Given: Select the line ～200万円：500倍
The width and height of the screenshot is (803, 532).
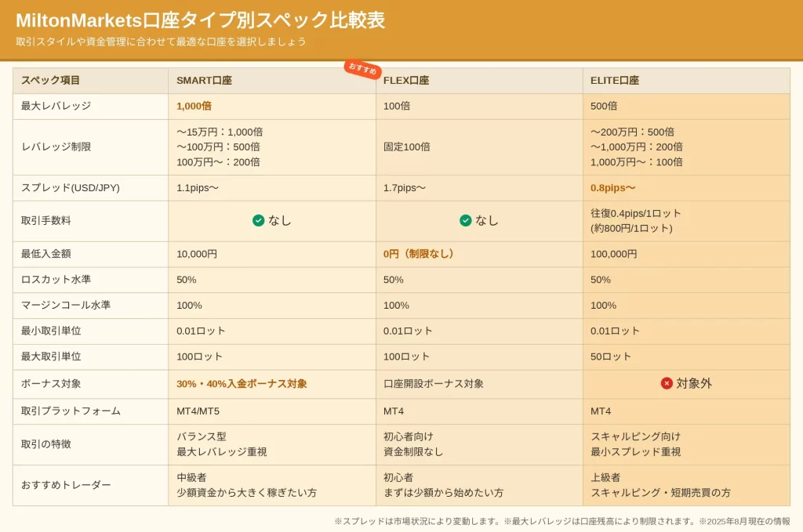Looking at the screenshot, I should pos(633,132).
